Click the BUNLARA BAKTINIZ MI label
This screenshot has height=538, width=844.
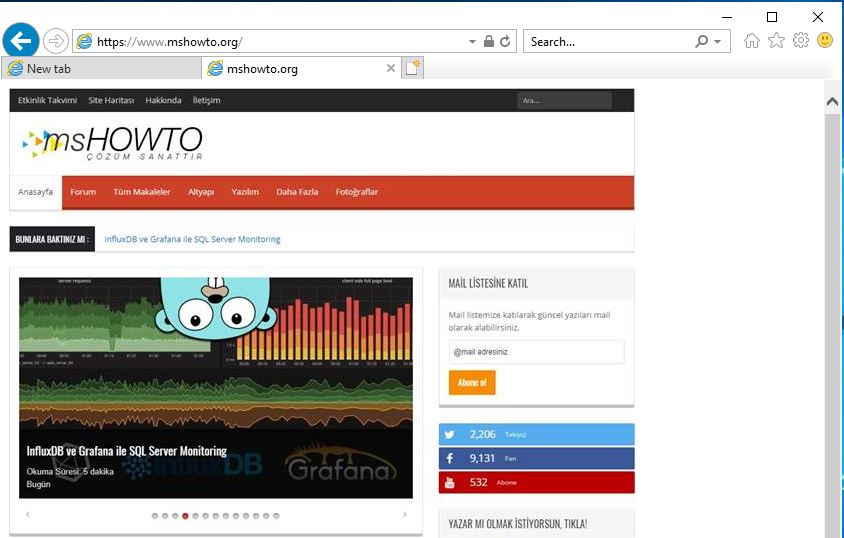52,239
